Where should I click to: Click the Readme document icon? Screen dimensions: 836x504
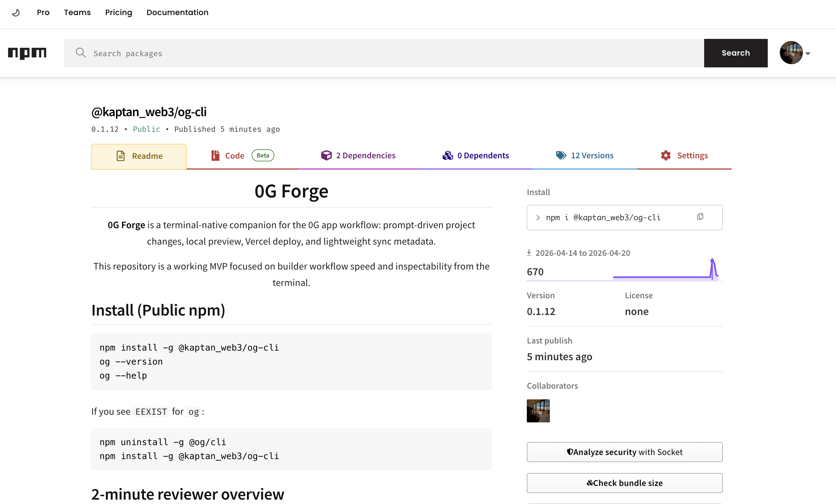(x=120, y=156)
